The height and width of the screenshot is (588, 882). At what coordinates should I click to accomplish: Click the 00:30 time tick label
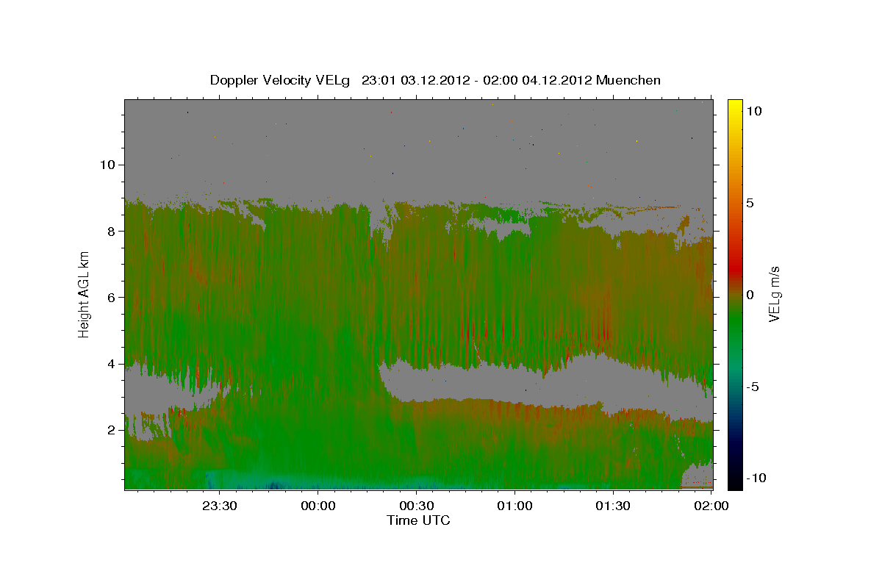coord(416,506)
